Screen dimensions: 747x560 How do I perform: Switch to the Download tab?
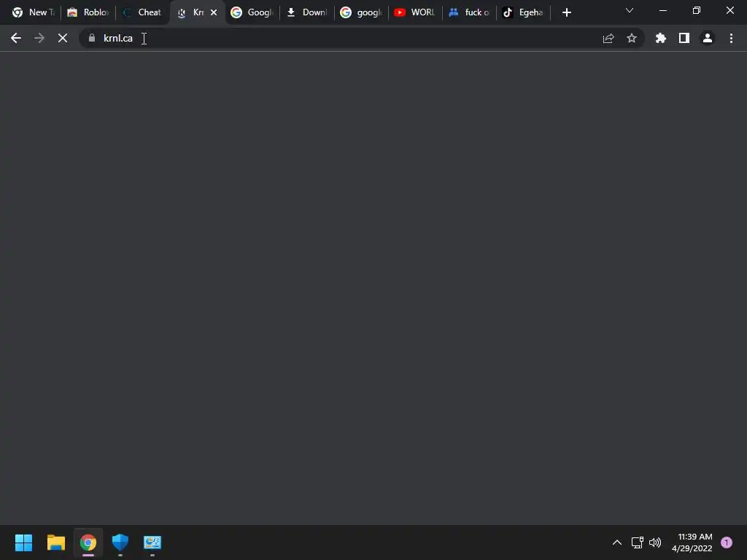(307, 12)
